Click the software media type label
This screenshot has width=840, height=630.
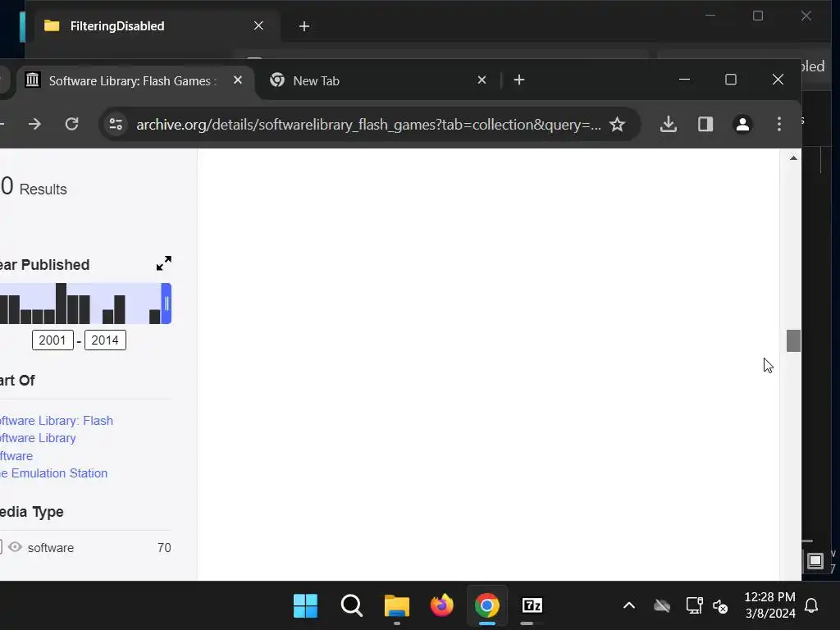51,547
